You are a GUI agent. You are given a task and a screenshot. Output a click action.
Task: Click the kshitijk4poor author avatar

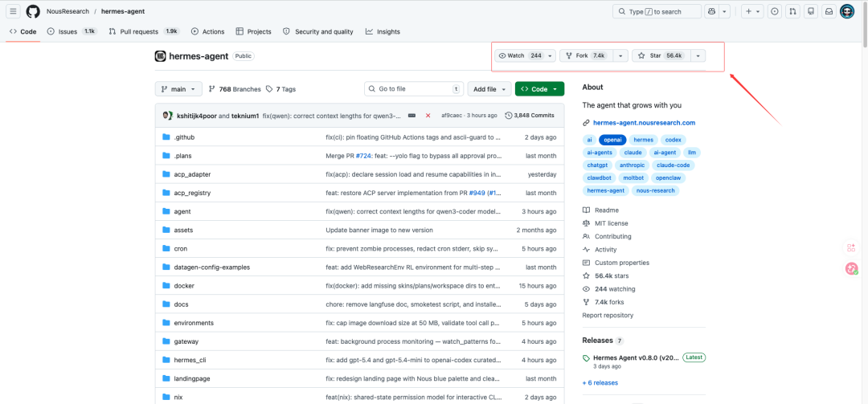(x=168, y=115)
